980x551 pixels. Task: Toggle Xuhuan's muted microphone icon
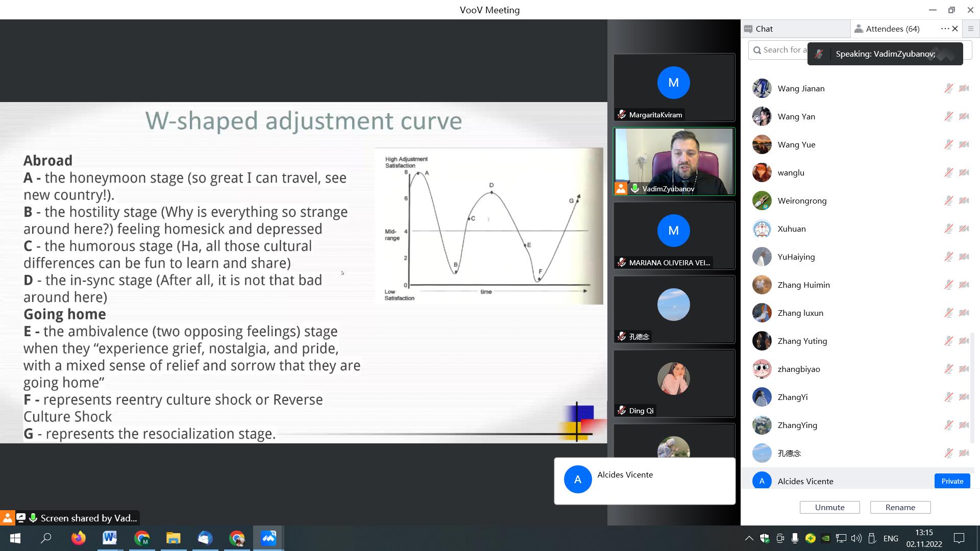(x=948, y=229)
